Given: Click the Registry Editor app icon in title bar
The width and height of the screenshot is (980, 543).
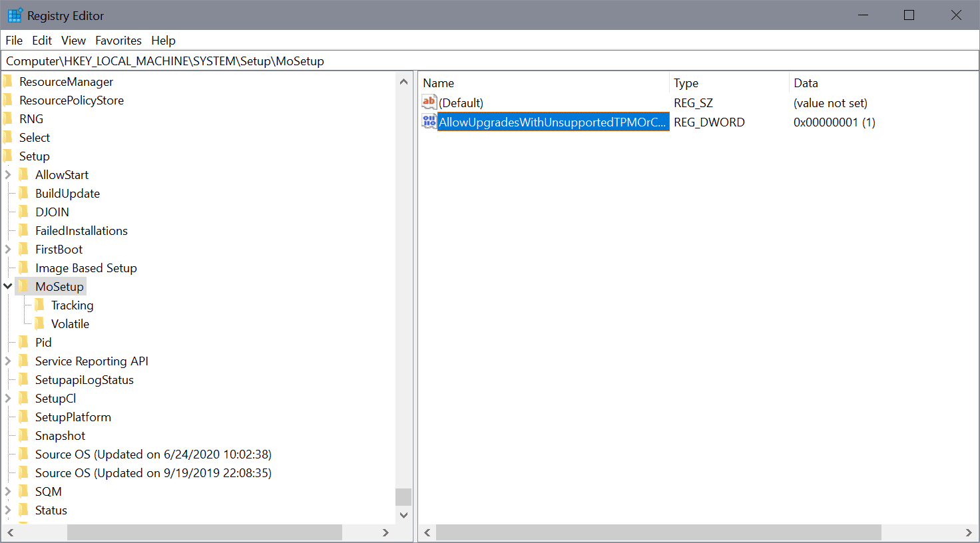Looking at the screenshot, I should coord(15,15).
